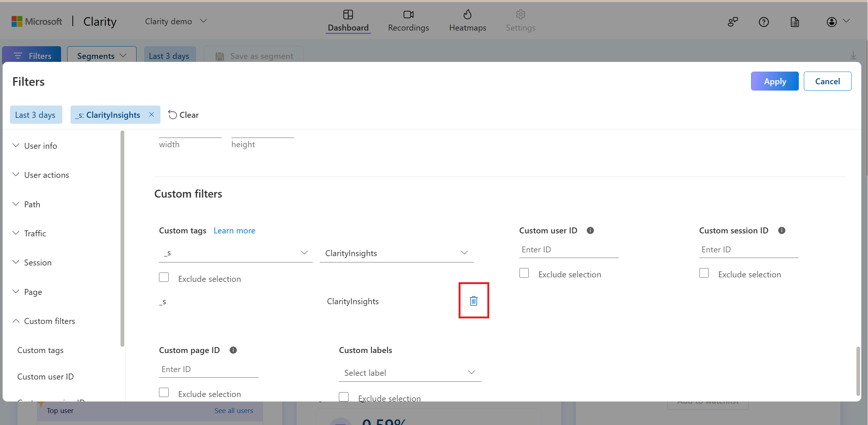Click the Clear filter option
The image size is (868, 425).
click(183, 114)
